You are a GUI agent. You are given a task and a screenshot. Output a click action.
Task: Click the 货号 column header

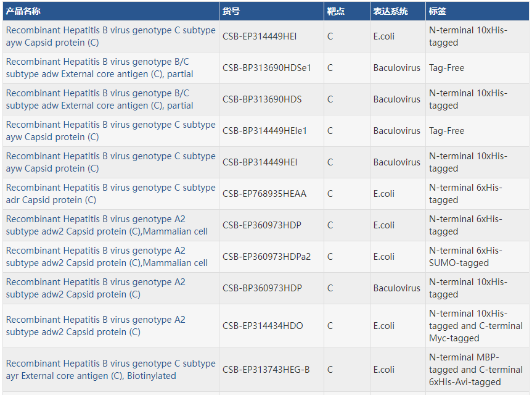(x=232, y=11)
